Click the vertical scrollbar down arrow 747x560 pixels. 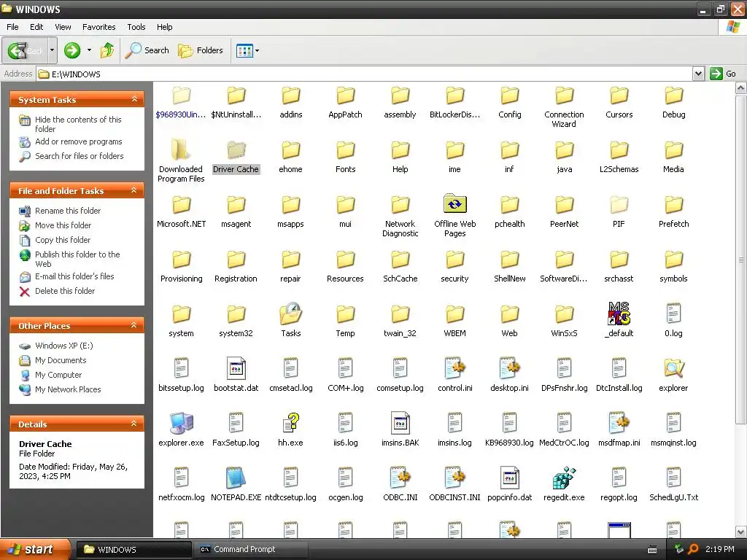tap(741, 532)
